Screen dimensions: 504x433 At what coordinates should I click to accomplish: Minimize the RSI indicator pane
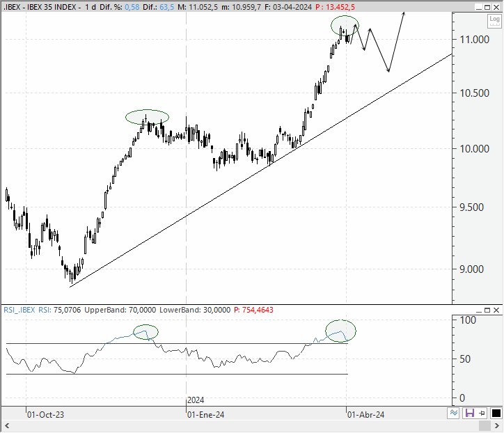pos(479,310)
